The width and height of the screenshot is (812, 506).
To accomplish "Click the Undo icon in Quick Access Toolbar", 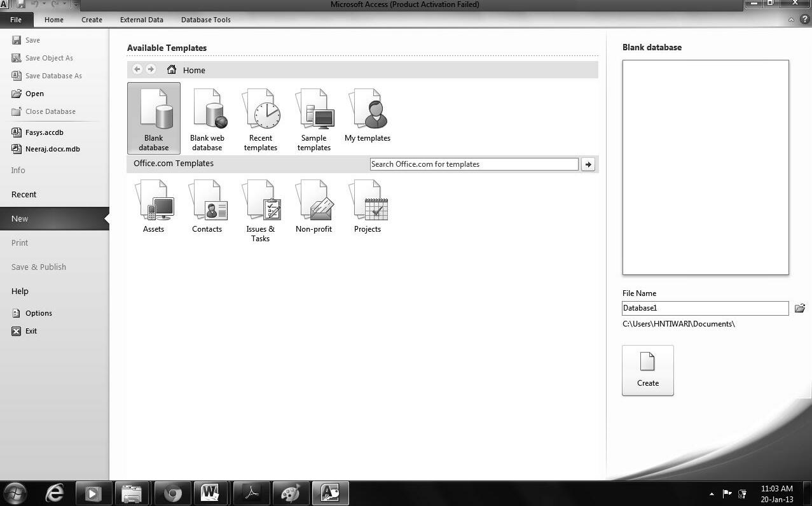I will click(34, 4).
